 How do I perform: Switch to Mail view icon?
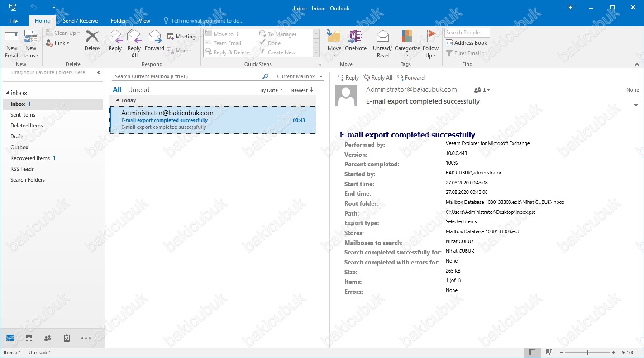10,338
